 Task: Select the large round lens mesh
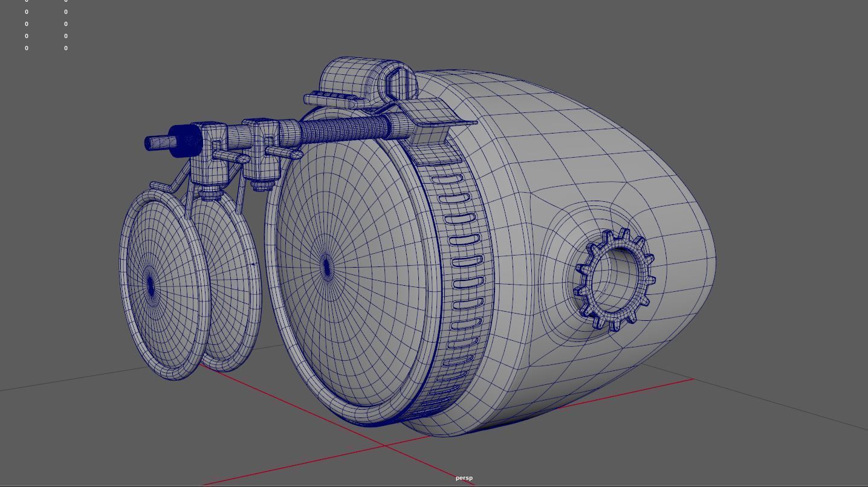(351, 266)
